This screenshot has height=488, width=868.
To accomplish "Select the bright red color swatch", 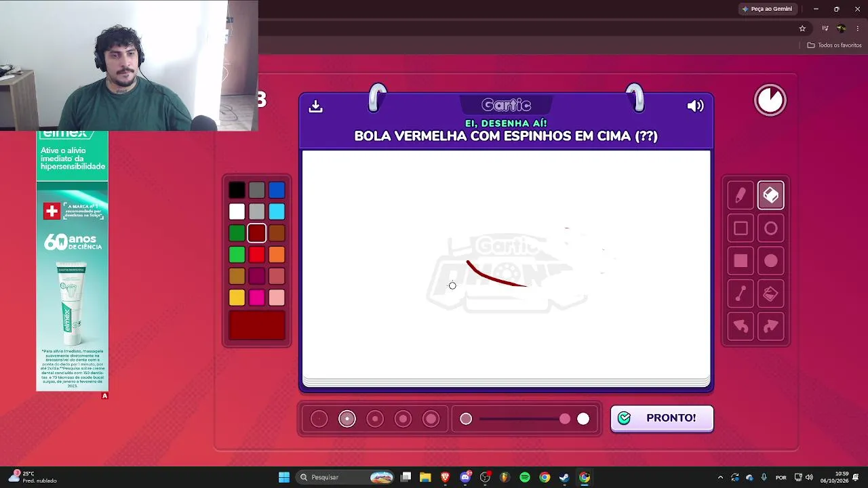I will point(256,255).
